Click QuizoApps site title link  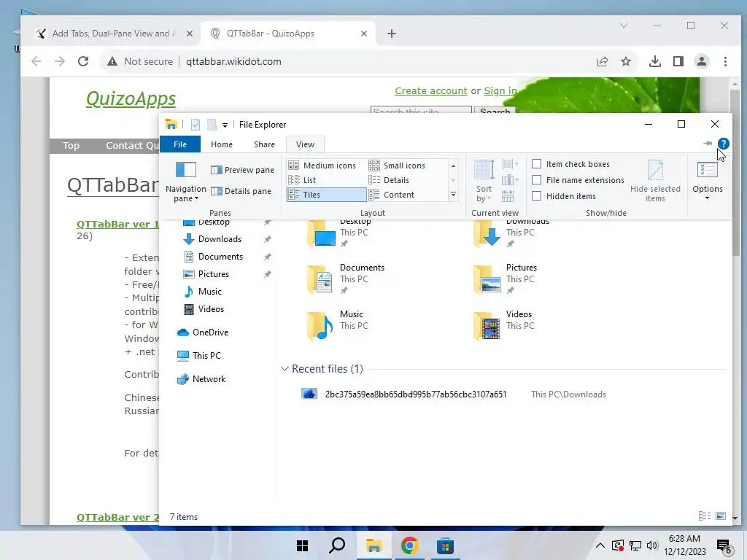131,99
